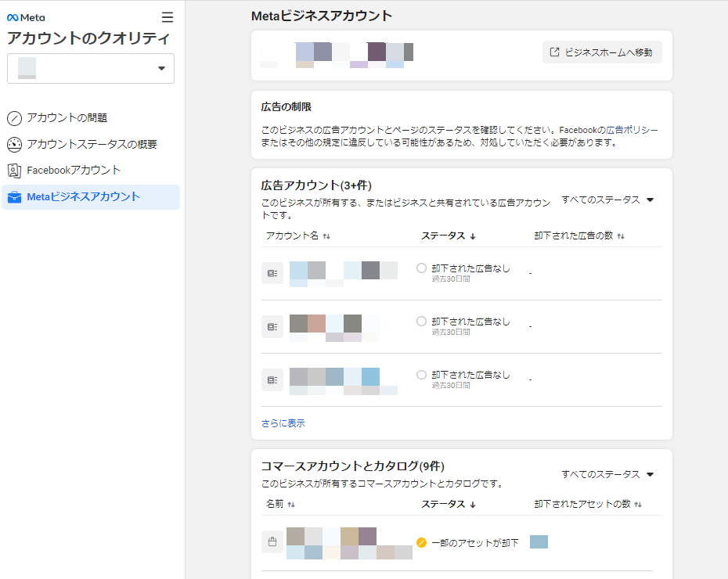The width and height of the screenshot is (728, 579).
Task: Click the アカウントの問題 compass icon
Action: point(14,118)
